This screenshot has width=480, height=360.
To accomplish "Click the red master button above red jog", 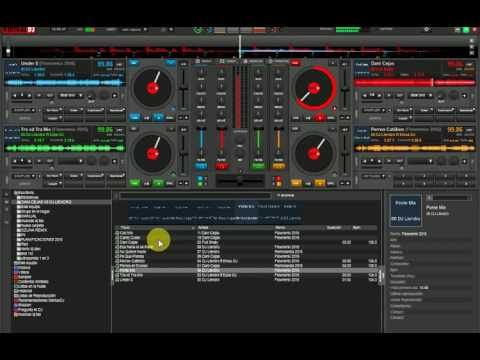I will coord(295,63).
